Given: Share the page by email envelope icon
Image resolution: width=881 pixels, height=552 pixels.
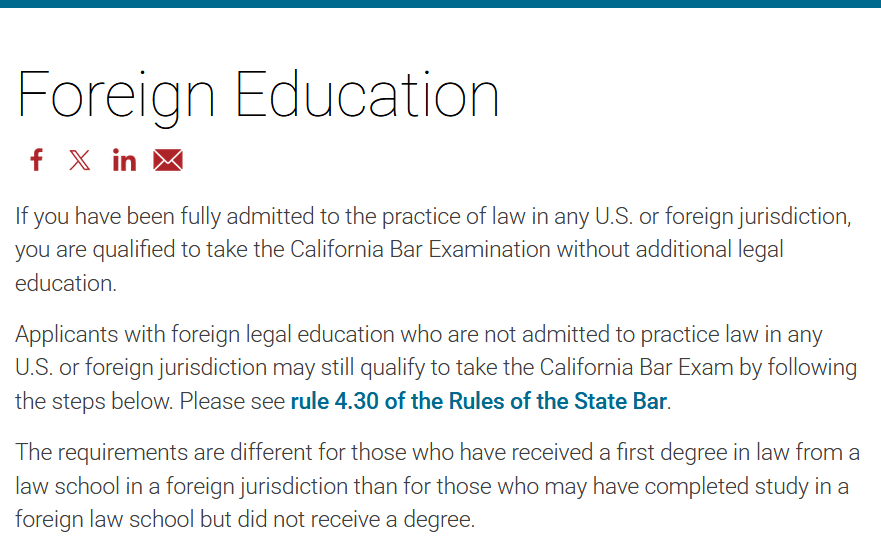Looking at the screenshot, I should coord(168,160).
